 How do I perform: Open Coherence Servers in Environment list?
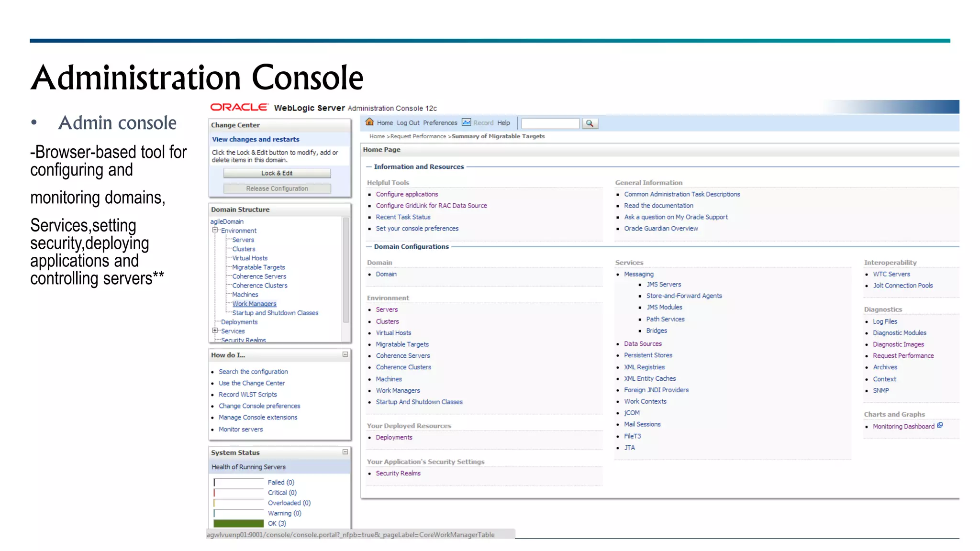tap(403, 356)
